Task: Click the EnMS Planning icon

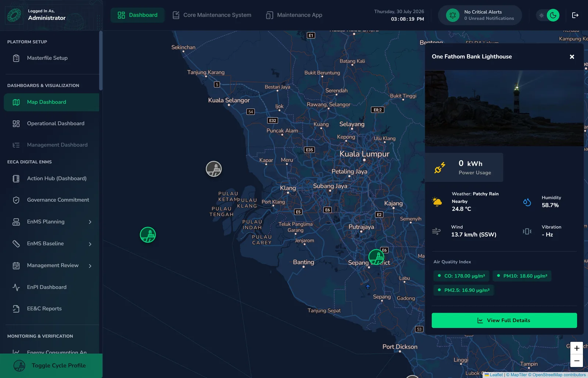Action: pyautogui.click(x=16, y=222)
